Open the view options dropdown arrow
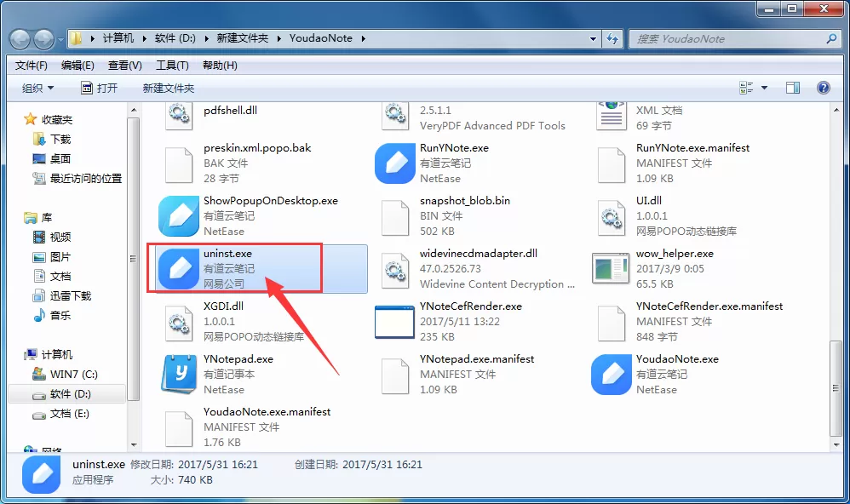Viewport: 850px width, 504px height. [764, 88]
